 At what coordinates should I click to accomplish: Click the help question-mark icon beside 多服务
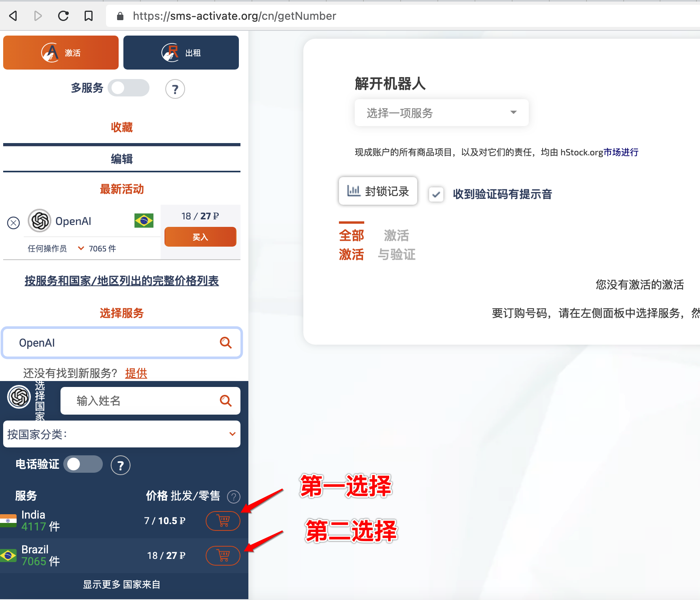(x=175, y=89)
